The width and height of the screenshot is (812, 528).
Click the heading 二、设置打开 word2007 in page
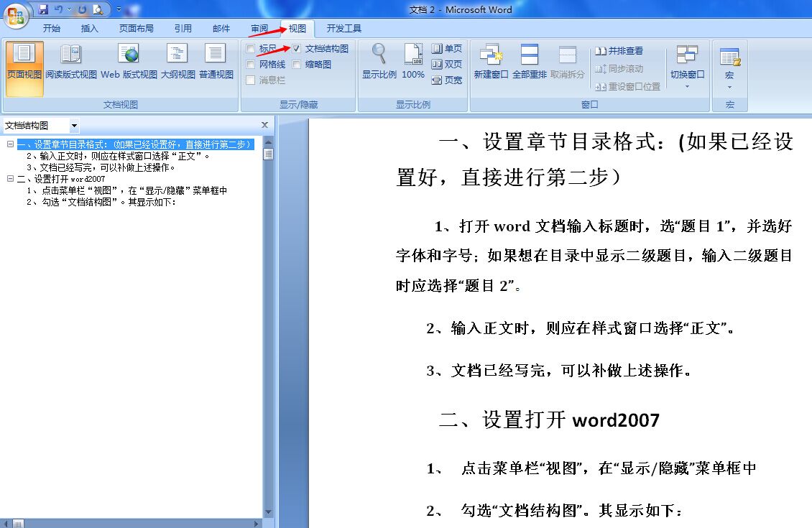coord(550,420)
